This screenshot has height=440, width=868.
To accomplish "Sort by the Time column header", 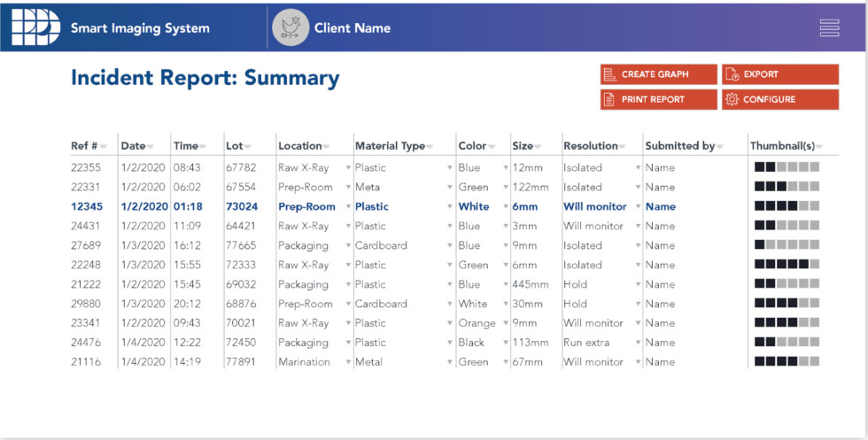I will coord(190,146).
